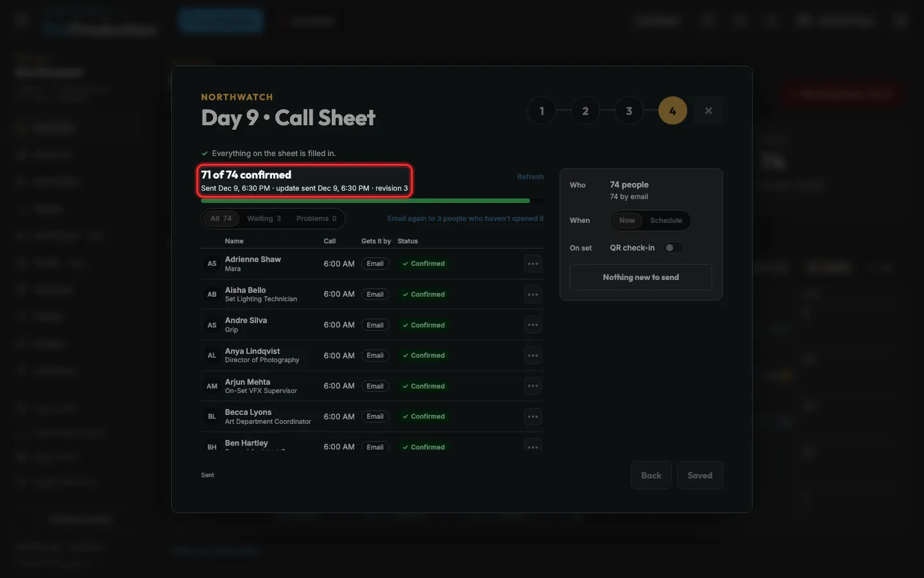Close the Call Sheet dialog

[x=708, y=111]
